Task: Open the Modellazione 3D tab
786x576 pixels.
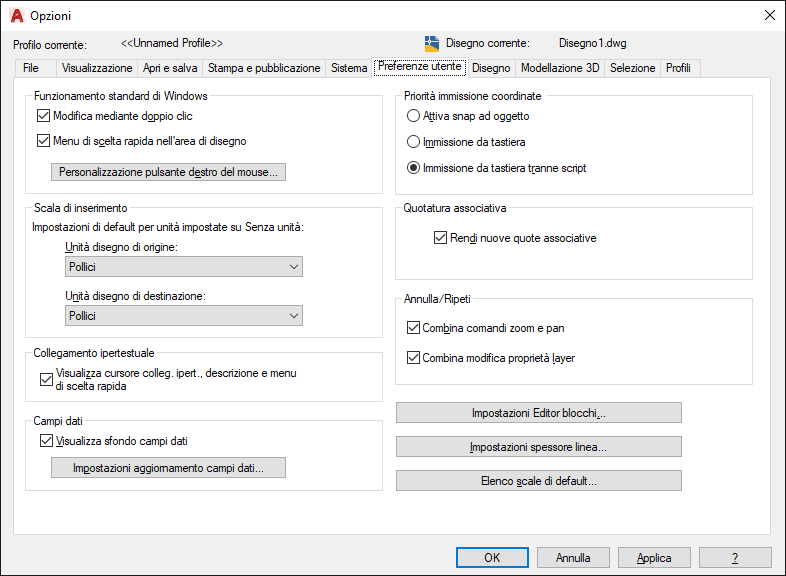Action: [x=560, y=68]
